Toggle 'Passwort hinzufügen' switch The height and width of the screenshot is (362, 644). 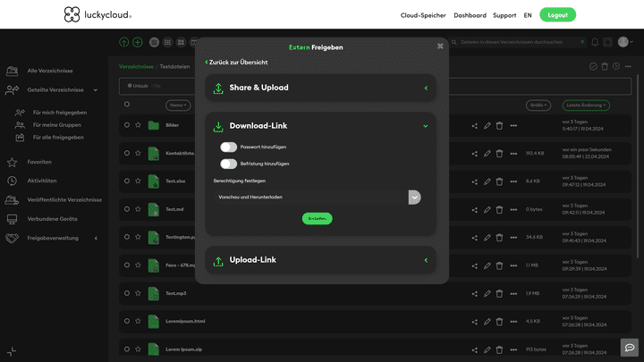pos(228,147)
